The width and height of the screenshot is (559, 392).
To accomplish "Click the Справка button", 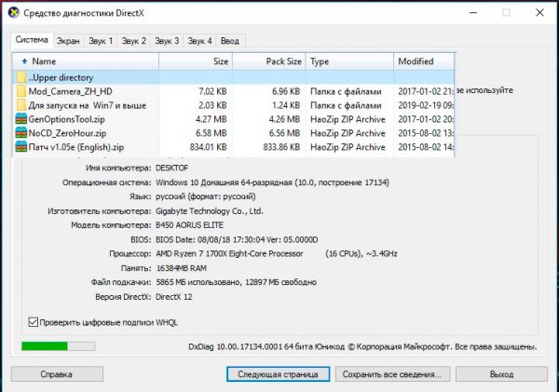I will 57,374.
